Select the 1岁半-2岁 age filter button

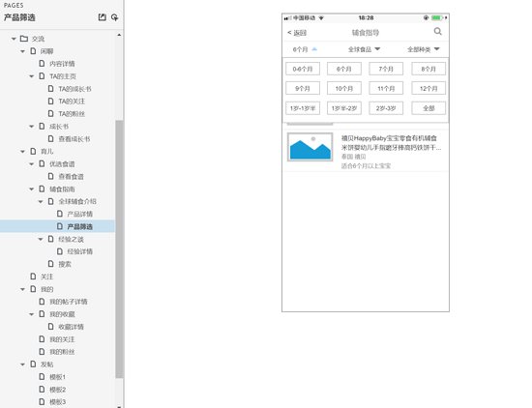[344, 108]
